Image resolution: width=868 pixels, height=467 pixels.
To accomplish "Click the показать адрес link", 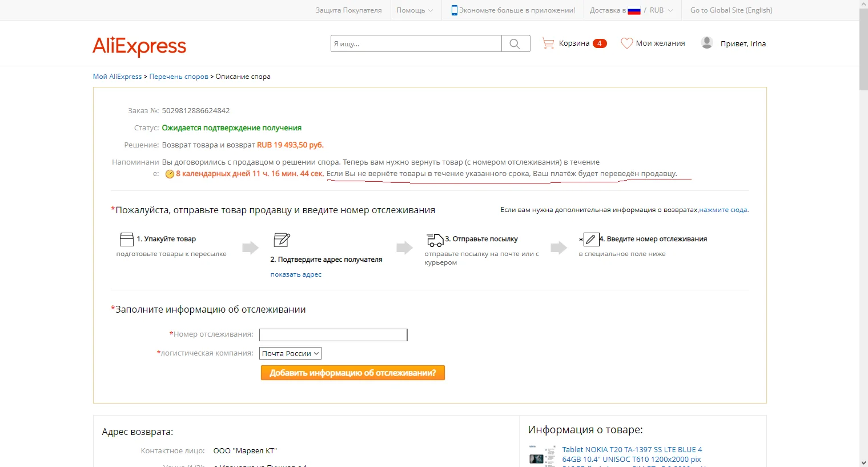I will click(296, 274).
